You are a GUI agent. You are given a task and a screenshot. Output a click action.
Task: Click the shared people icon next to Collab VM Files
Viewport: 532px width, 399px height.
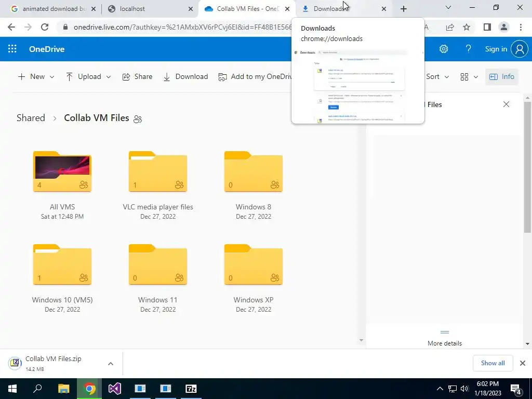click(x=137, y=119)
